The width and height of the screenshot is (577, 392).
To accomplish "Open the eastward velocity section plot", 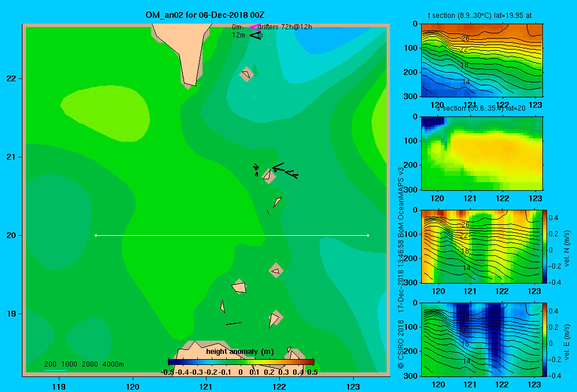I will 482,340.
